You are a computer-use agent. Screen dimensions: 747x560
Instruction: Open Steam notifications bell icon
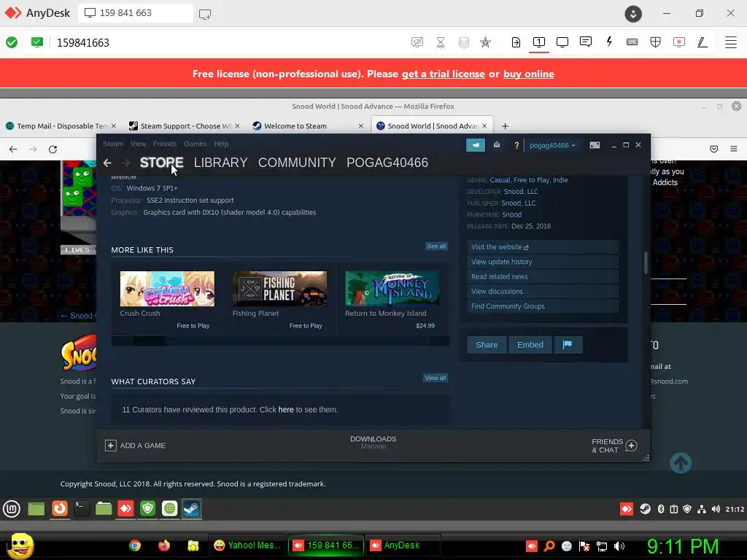click(x=496, y=145)
